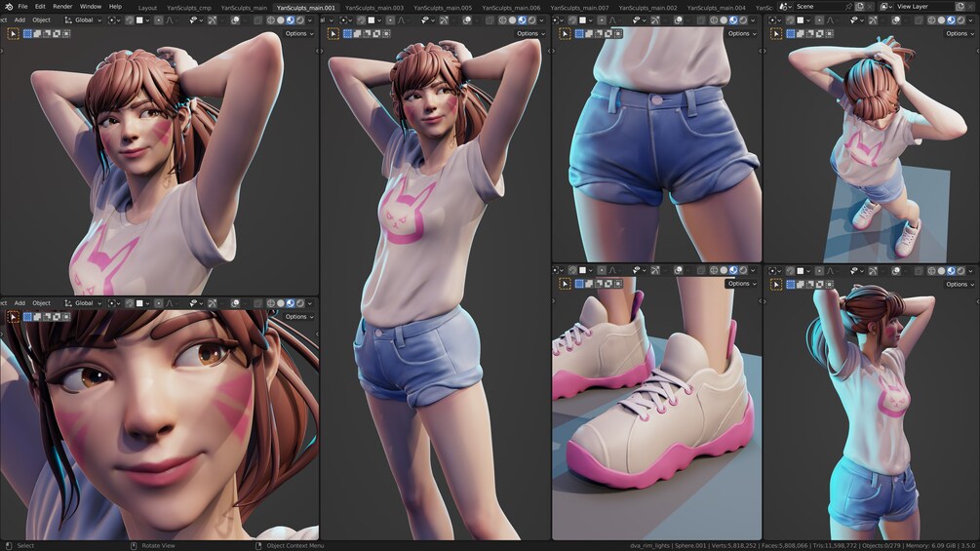Switch to the YanSculpts_cmp workspace tab

point(189,8)
